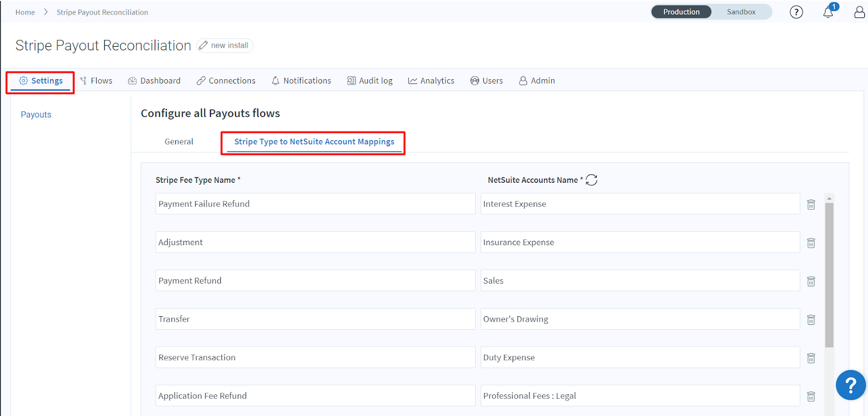
Task: Open the Professional Fees : Legal account dropdown
Action: click(640, 396)
